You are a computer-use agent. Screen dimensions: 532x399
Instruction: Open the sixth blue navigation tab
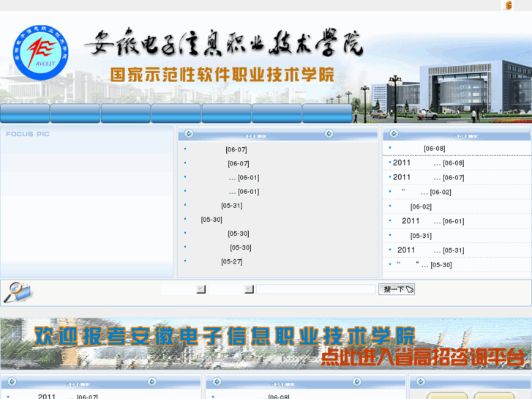point(277,113)
